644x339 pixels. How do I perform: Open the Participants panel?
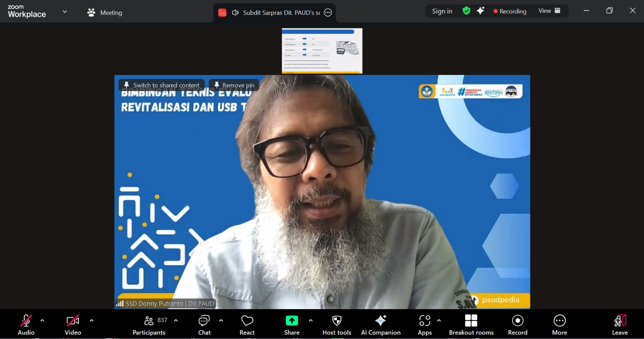click(149, 325)
